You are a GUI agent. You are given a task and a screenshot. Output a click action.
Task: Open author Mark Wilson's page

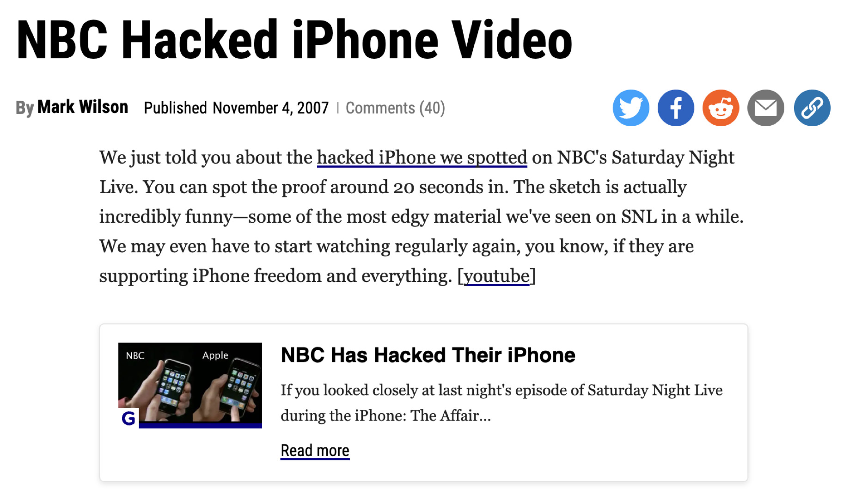coord(83,107)
